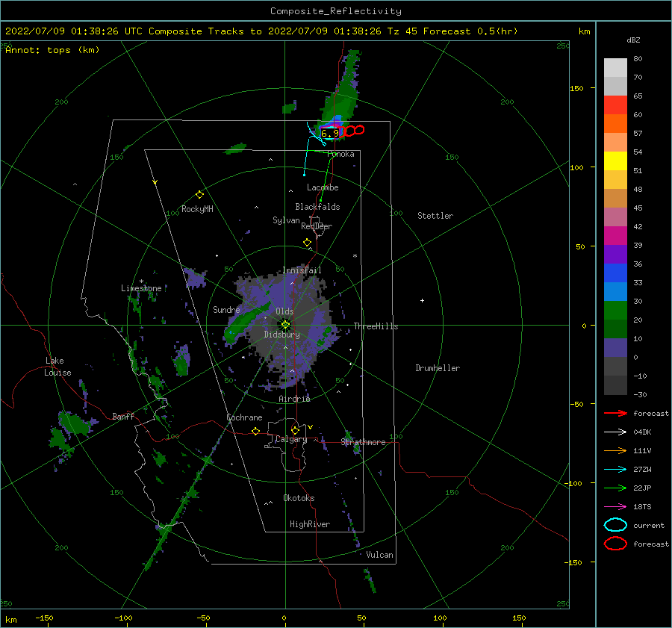Select the lightest gray top swatch in dBZ legend

[615, 68]
